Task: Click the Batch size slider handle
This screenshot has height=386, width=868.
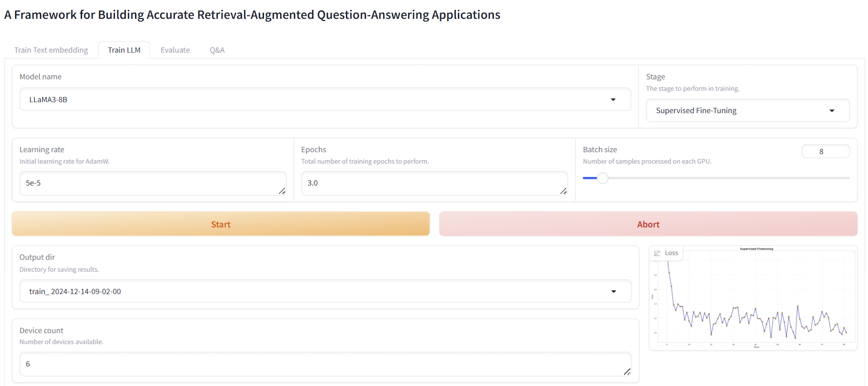Action: 602,178
